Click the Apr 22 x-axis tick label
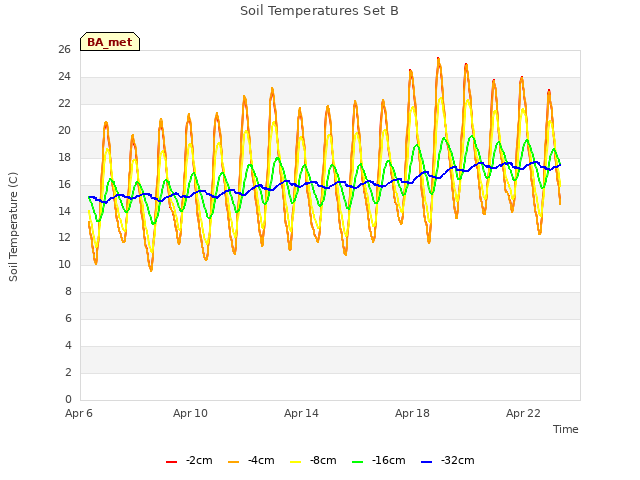 click(523, 413)
